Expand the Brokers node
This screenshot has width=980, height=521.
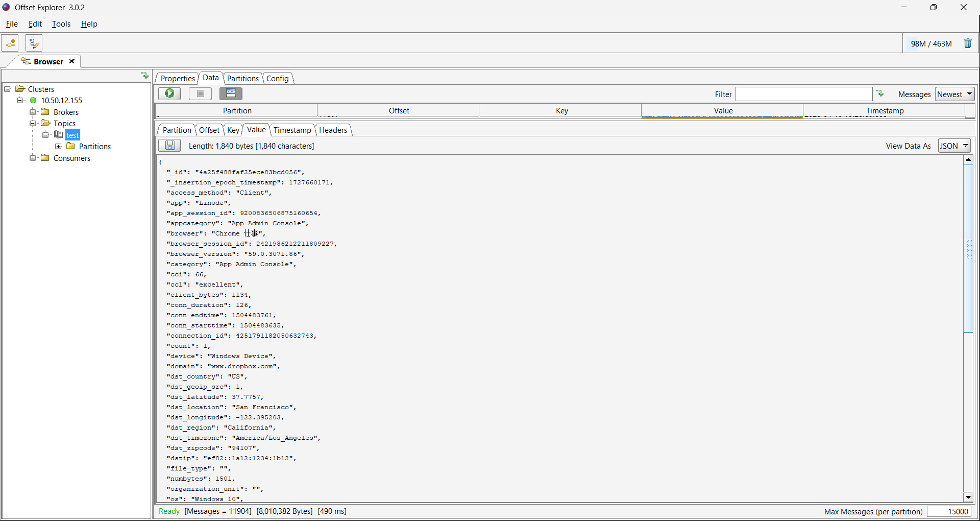33,112
